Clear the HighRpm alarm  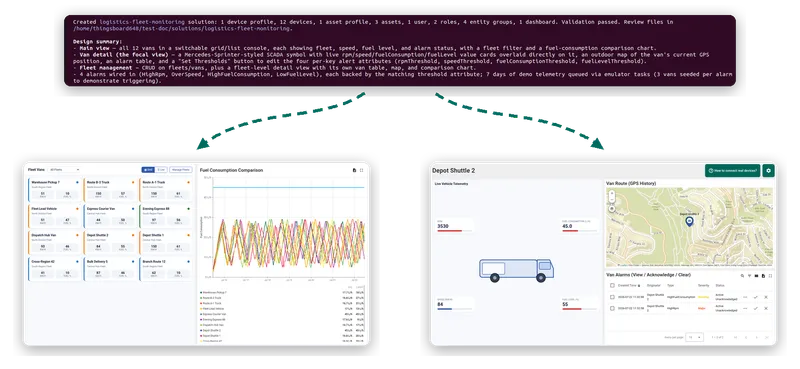766,308
